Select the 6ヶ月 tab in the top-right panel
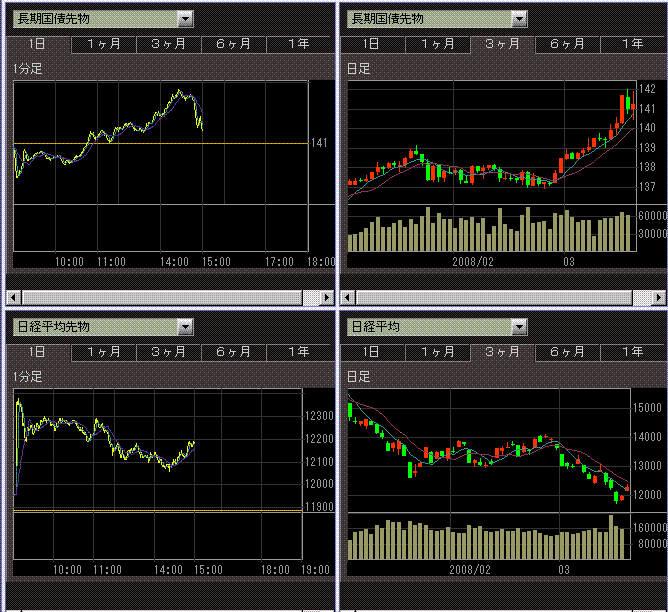The image size is (668, 612). point(566,44)
